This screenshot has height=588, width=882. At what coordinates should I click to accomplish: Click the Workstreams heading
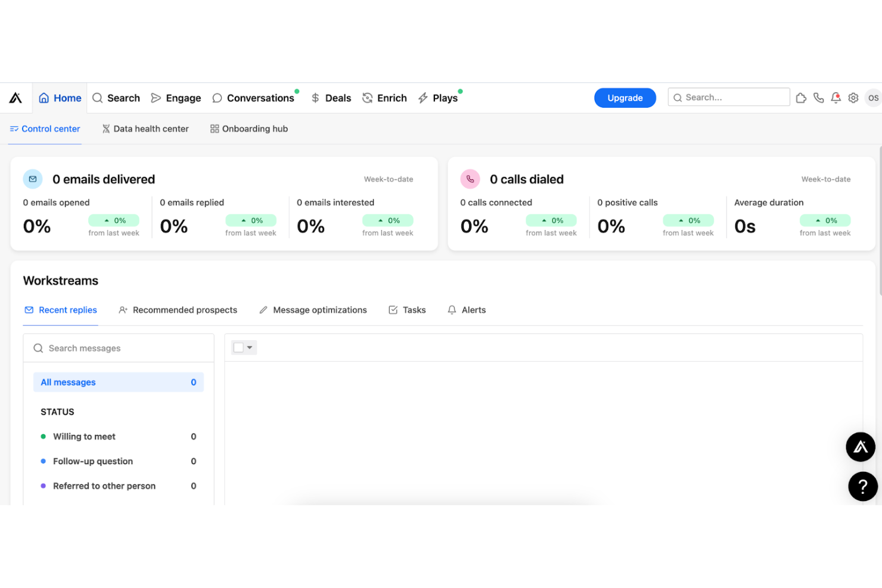(61, 281)
